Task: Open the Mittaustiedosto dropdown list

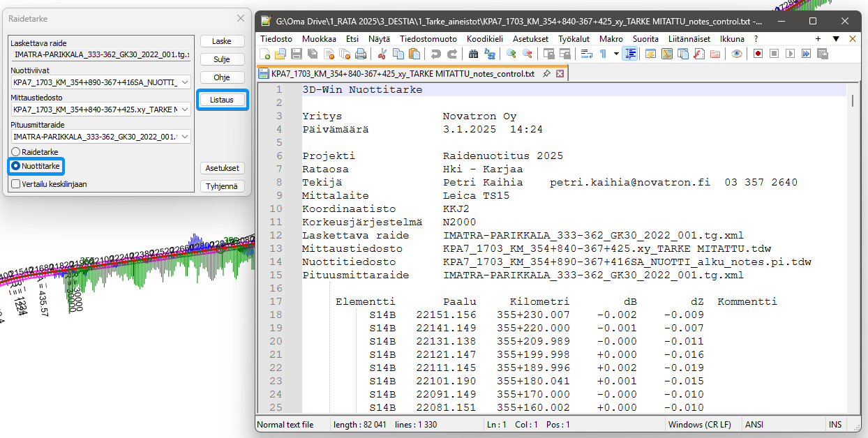Action: [184, 109]
